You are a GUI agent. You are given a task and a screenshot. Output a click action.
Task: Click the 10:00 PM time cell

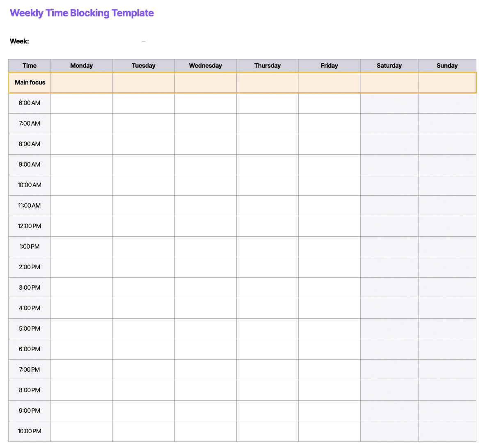click(30, 431)
